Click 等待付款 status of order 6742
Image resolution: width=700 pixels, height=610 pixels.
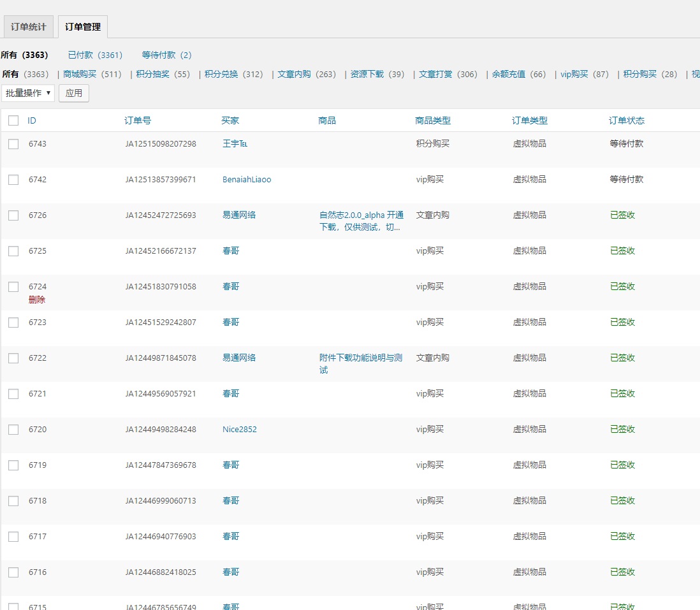[x=626, y=179]
